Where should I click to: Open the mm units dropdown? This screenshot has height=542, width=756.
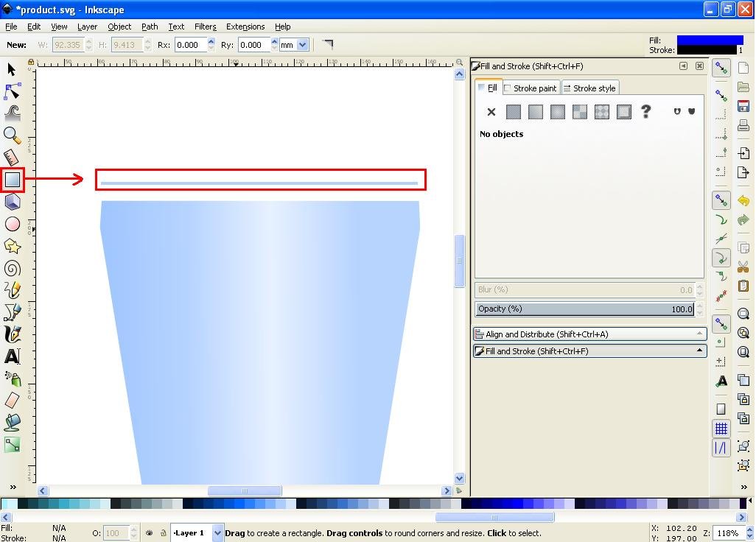pos(301,44)
